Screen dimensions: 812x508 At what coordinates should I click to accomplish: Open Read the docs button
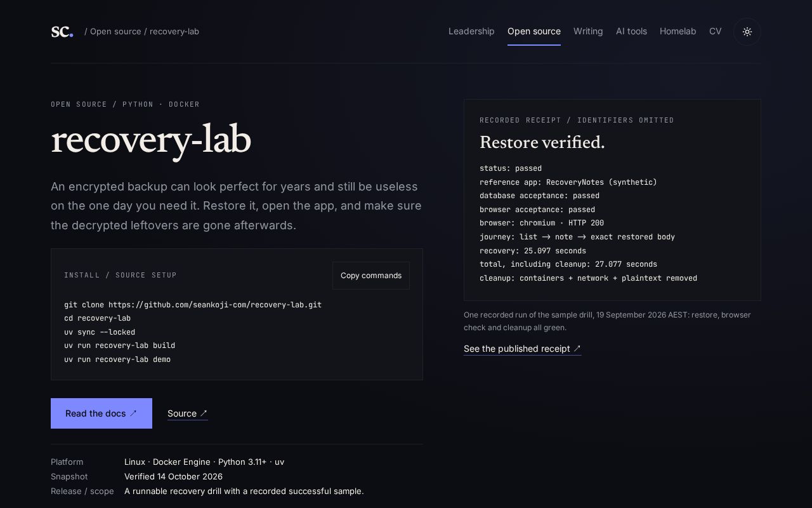[x=101, y=413]
